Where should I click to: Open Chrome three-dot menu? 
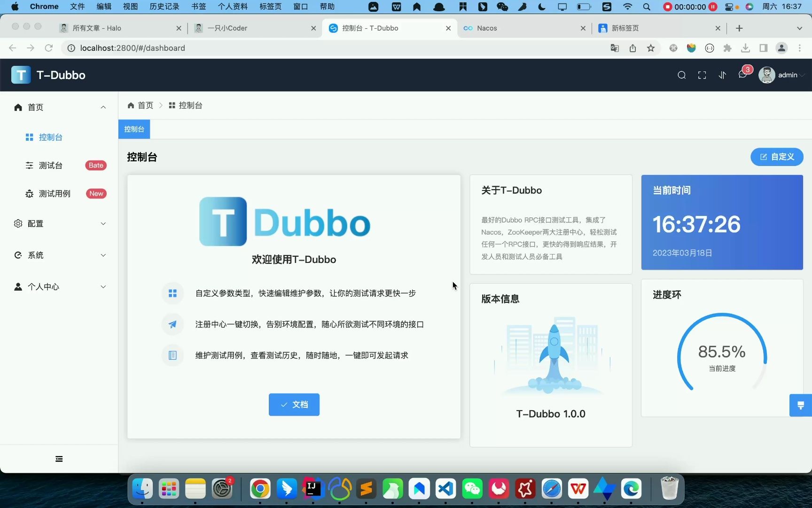pyautogui.click(x=799, y=48)
